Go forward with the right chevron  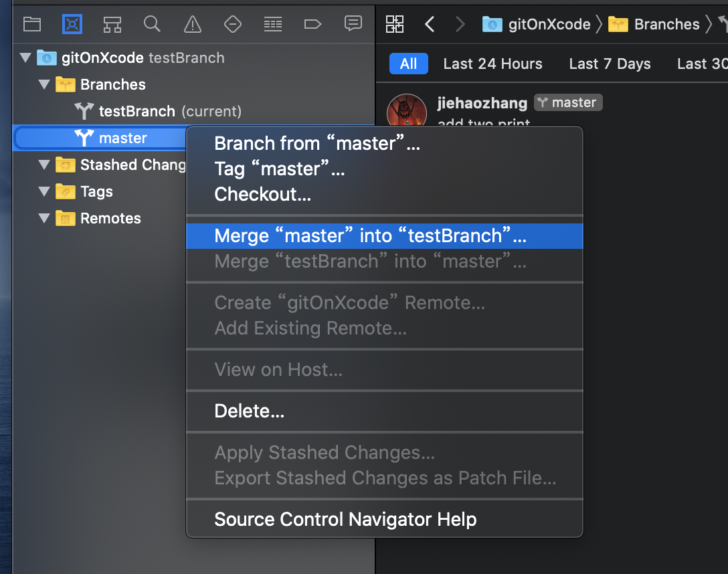coord(460,24)
